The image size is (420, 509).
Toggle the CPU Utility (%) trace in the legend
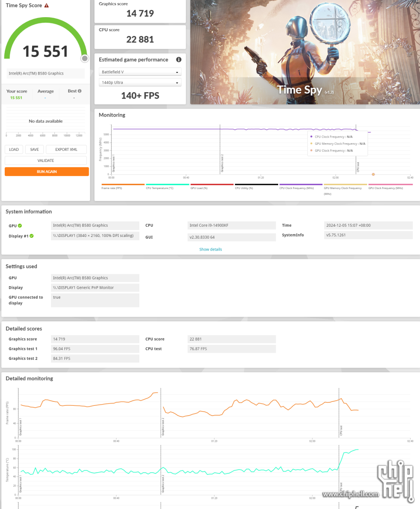(x=256, y=184)
